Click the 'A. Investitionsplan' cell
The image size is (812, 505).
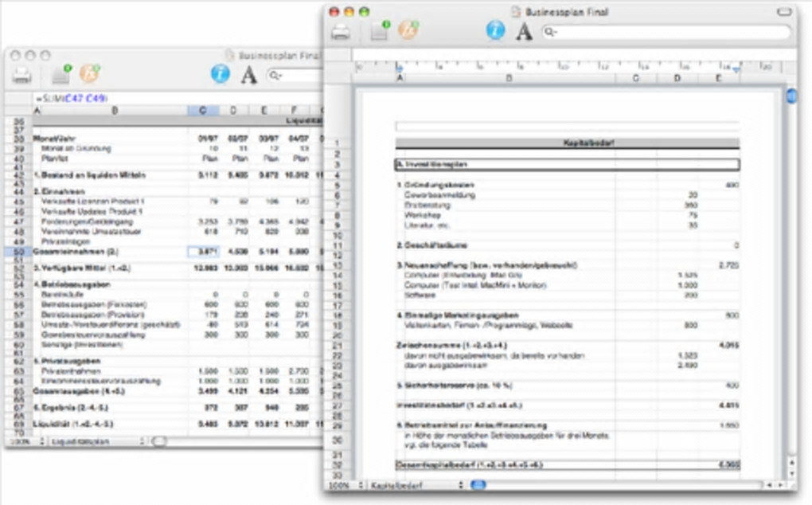pyautogui.click(x=568, y=164)
